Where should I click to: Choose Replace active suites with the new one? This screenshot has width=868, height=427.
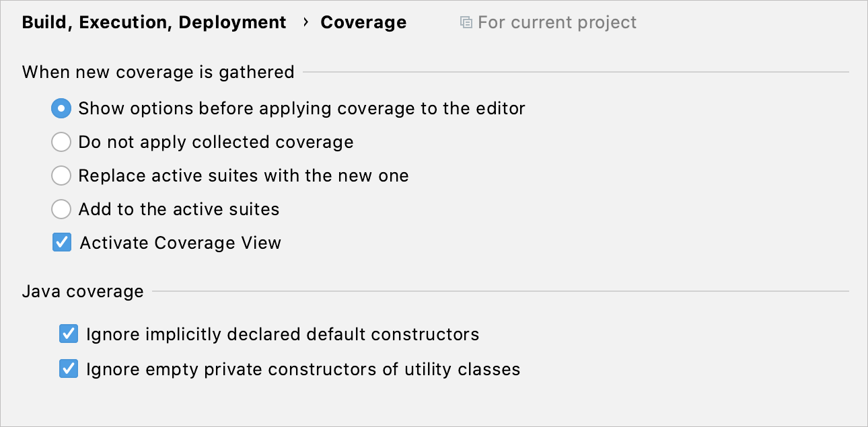[61, 176]
